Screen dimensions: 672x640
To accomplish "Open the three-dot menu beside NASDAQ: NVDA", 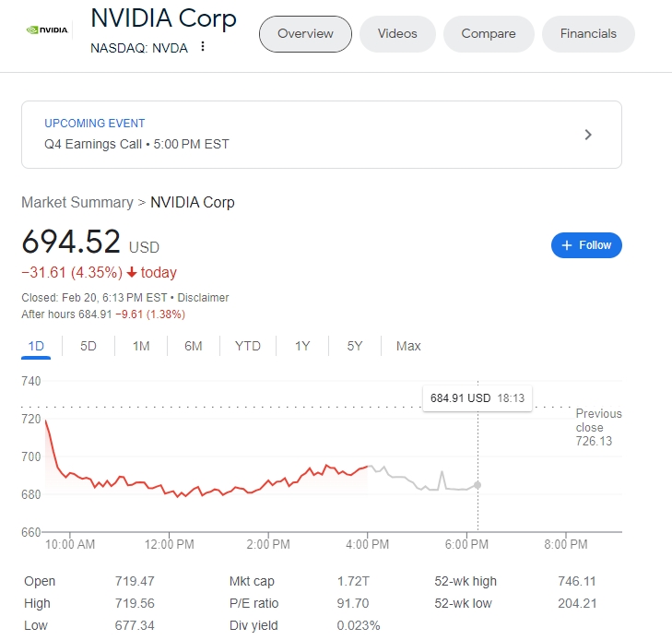I will point(203,48).
